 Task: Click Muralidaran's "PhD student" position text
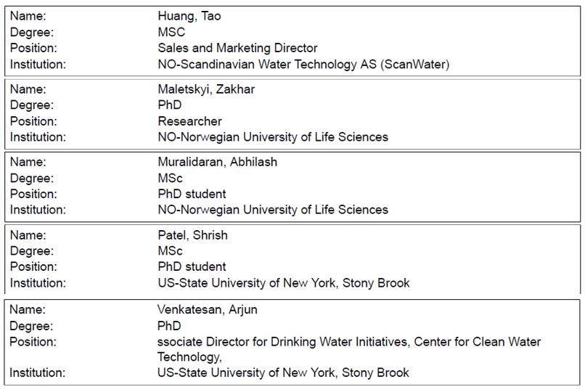tap(192, 194)
